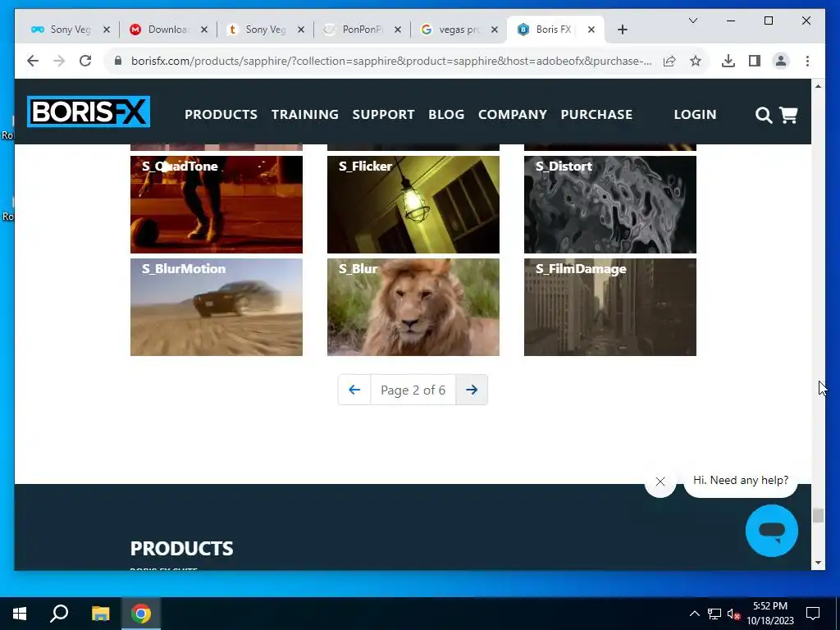Reload the page
This screenshot has height=630, width=840.
coord(85,61)
